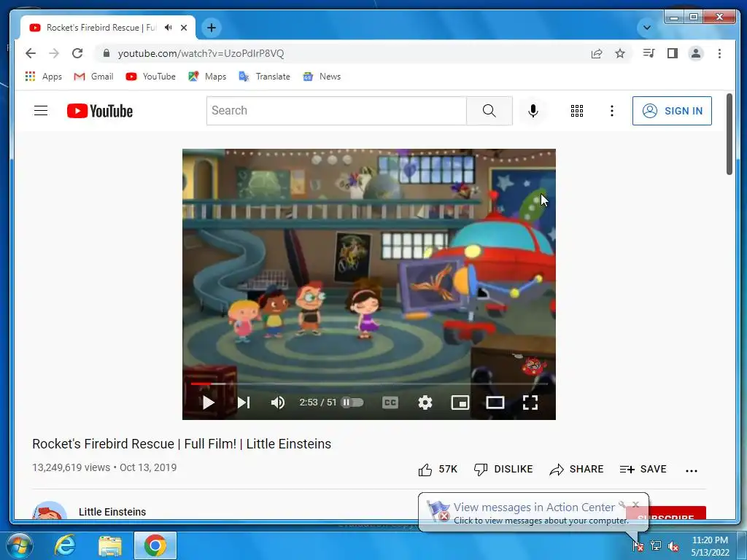Click the muted speaker tray icon
Viewport: 747px width, 560px height.
click(x=673, y=546)
